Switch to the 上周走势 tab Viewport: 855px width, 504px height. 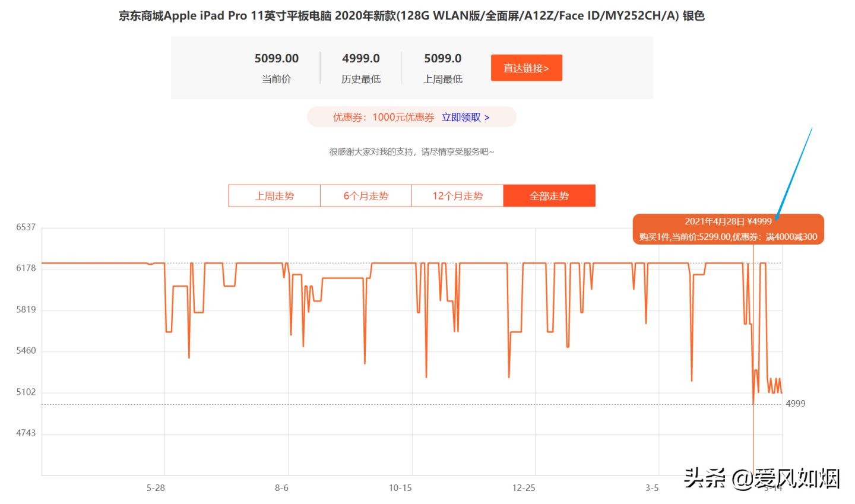pos(274,196)
